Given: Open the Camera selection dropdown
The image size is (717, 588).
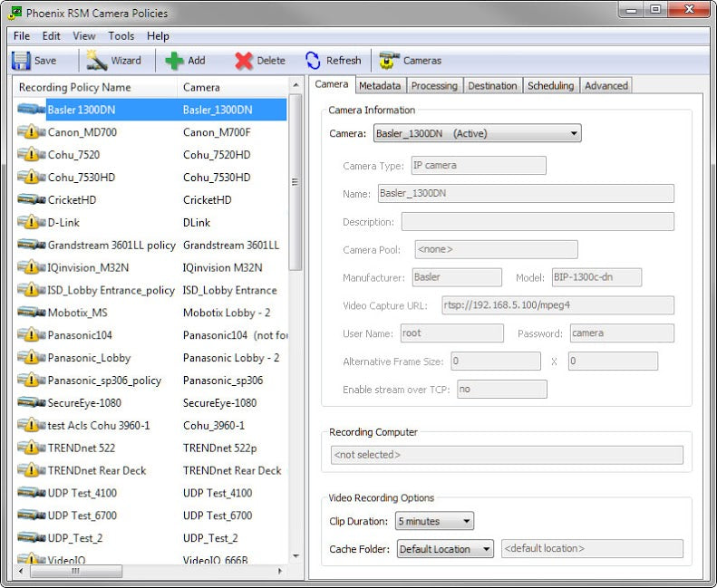Looking at the screenshot, I should tap(477, 134).
